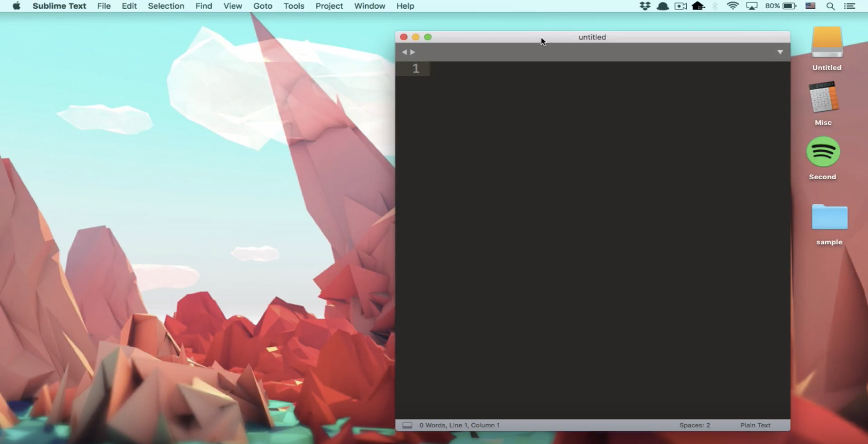Open the Wi-Fi status menu

click(733, 6)
